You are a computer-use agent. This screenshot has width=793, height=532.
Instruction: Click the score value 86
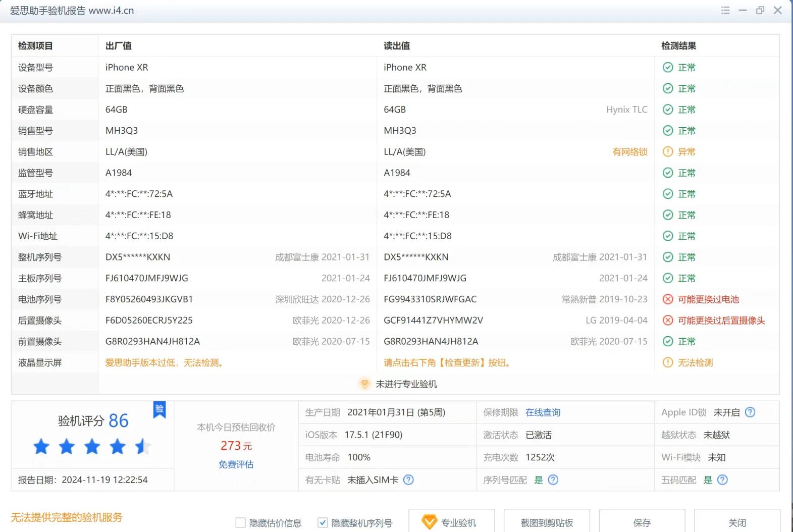coord(119,420)
